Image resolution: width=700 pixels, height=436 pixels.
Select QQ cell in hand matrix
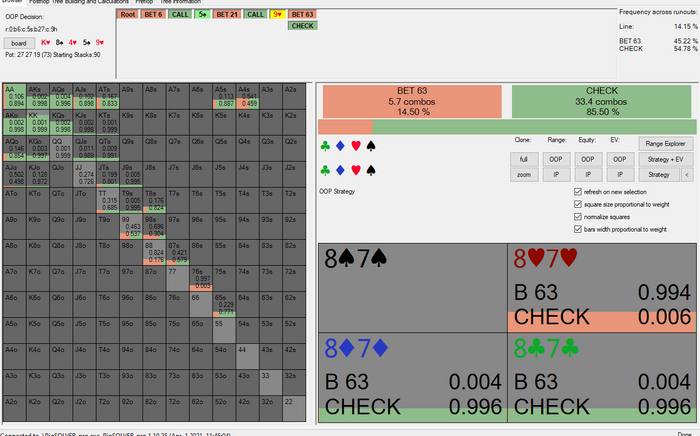click(61, 148)
